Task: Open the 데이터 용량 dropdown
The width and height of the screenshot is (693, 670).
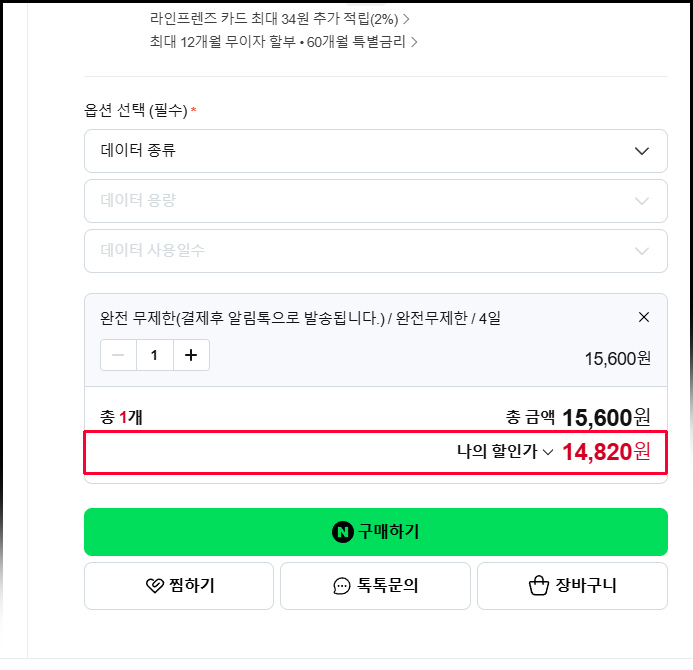Action: coord(376,201)
